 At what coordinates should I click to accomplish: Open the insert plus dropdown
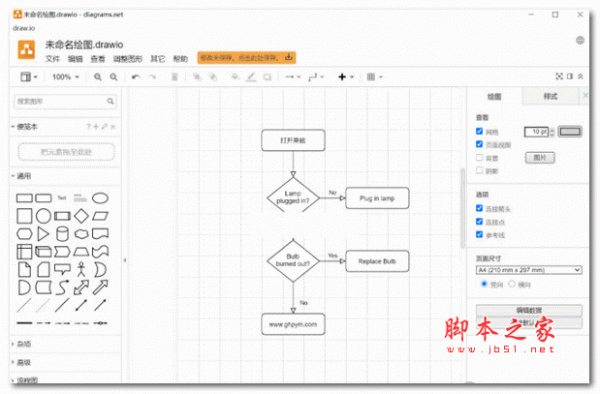346,77
